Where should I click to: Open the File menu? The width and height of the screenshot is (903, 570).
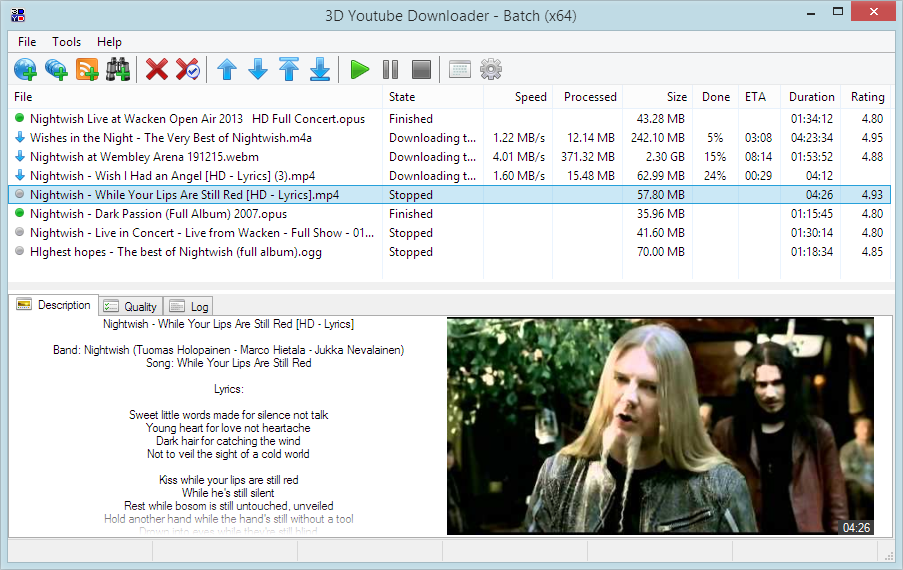click(x=27, y=42)
